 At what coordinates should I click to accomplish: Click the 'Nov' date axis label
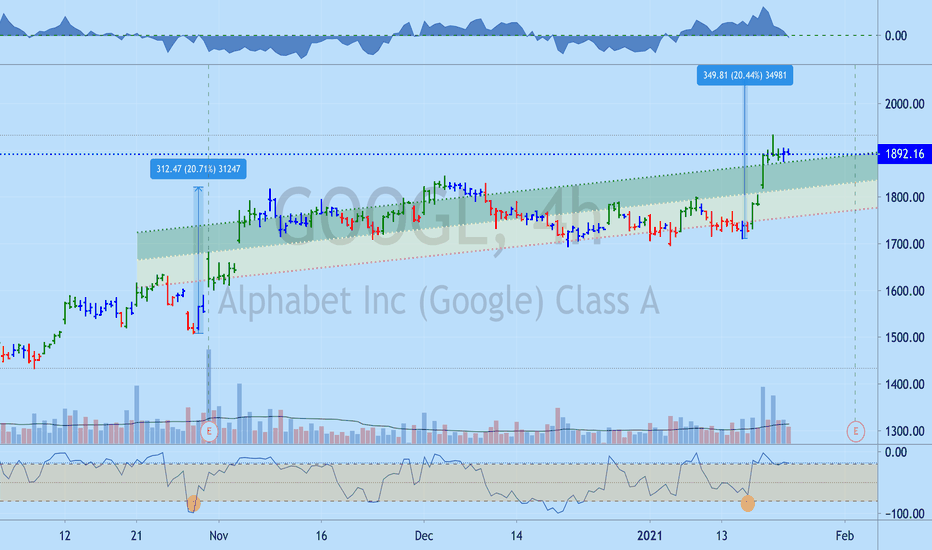click(219, 536)
